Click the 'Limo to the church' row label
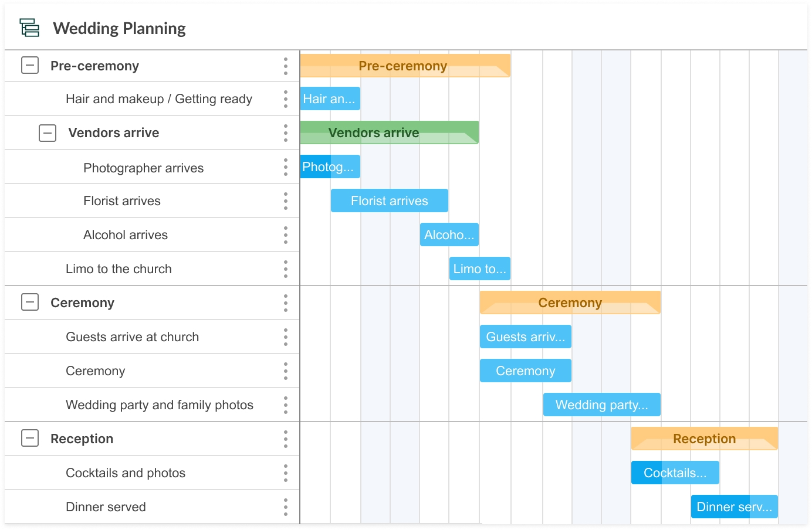812x530 pixels. [119, 269]
